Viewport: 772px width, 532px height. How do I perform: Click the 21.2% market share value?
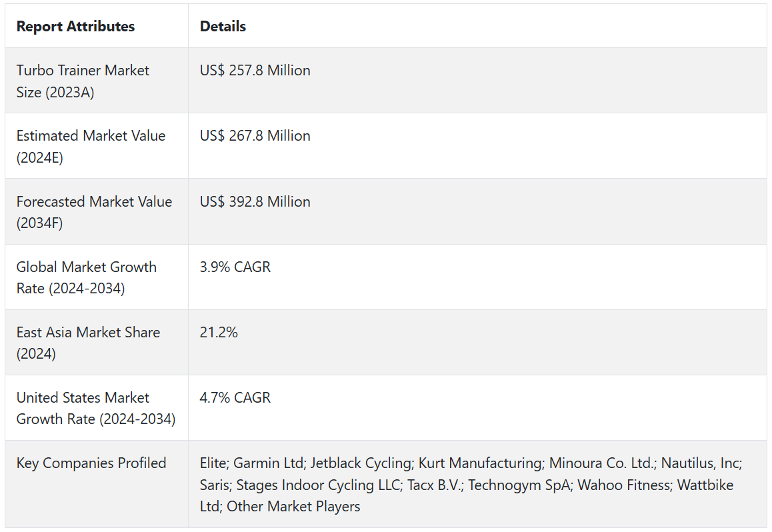(219, 333)
